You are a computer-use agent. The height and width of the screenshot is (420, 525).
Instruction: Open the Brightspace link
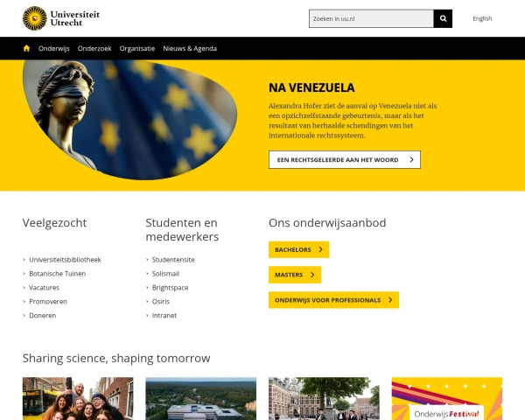[x=170, y=288]
